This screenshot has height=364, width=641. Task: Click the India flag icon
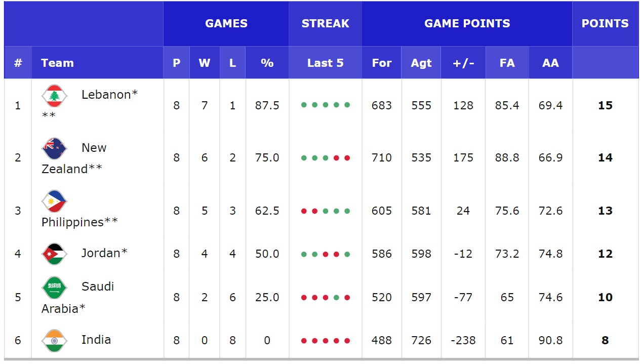(54, 340)
